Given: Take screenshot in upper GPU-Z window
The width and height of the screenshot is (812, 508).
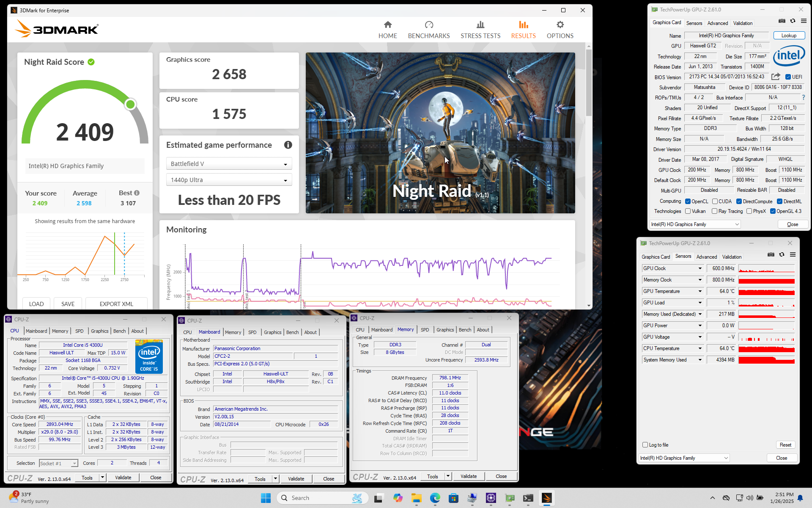Looking at the screenshot, I should (x=782, y=21).
